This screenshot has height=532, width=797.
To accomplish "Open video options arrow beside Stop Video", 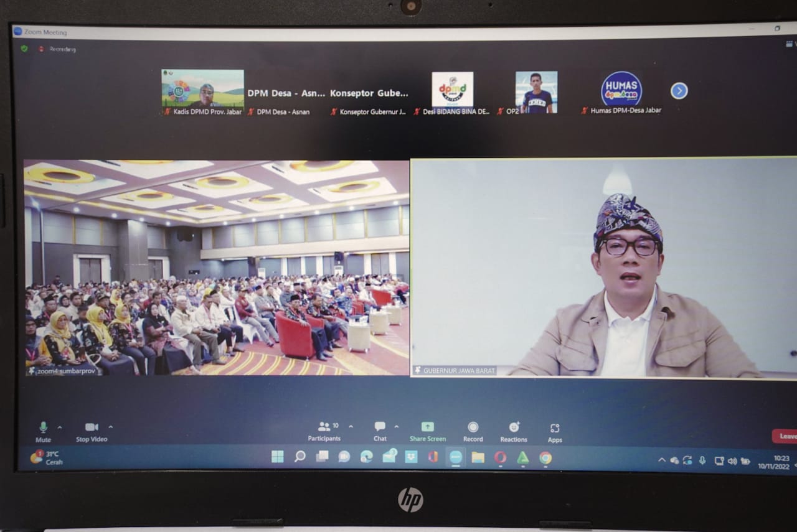I will click(x=111, y=427).
